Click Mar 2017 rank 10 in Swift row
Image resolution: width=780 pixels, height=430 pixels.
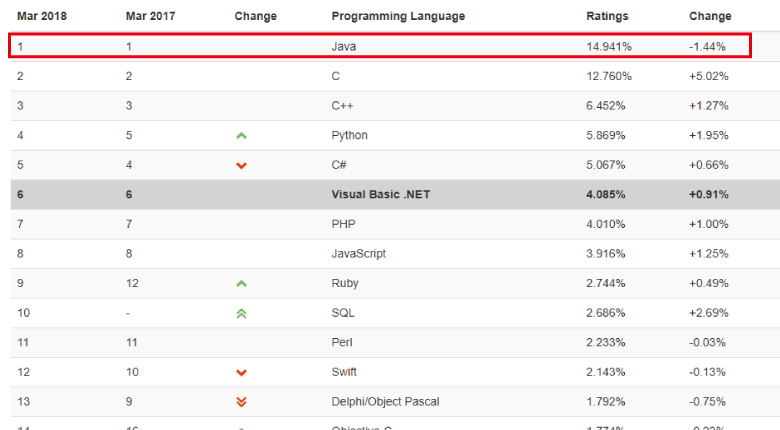(132, 372)
